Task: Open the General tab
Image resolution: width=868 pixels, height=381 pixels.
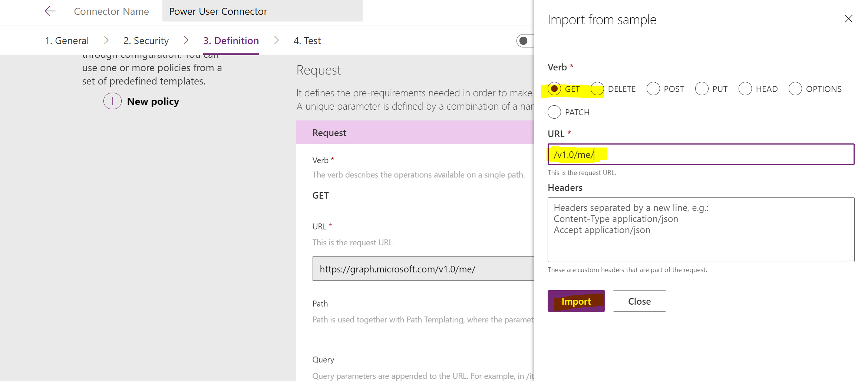Action: point(67,40)
